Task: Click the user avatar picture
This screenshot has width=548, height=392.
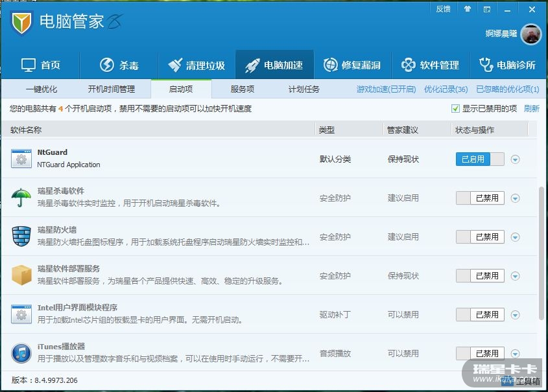Action: [x=531, y=34]
